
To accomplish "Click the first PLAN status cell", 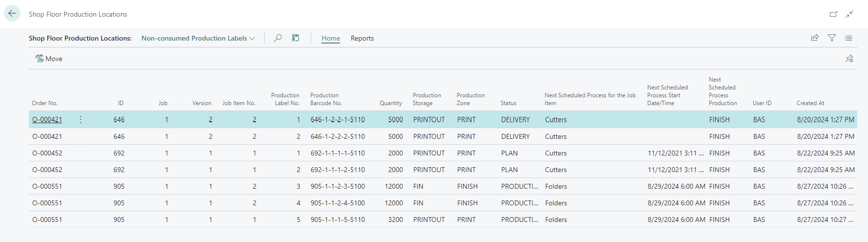I will [509, 153].
